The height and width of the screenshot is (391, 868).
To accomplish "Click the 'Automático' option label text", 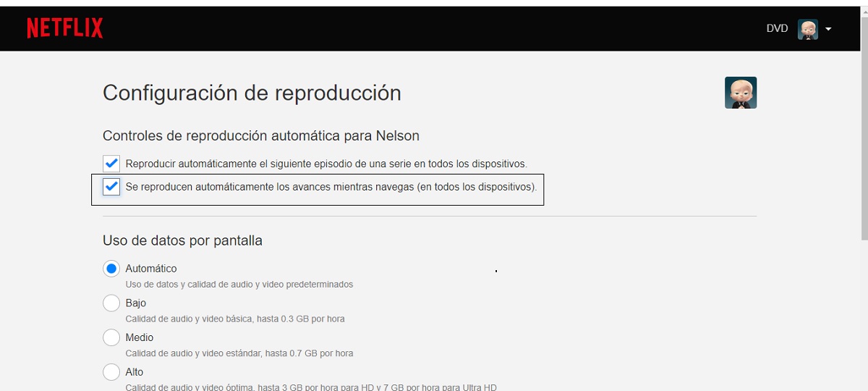I will [x=151, y=269].
